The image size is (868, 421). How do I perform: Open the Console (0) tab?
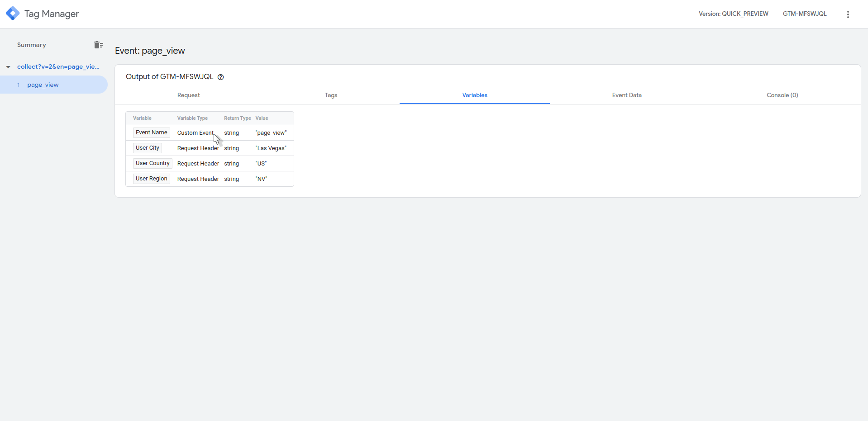(782, 95)
